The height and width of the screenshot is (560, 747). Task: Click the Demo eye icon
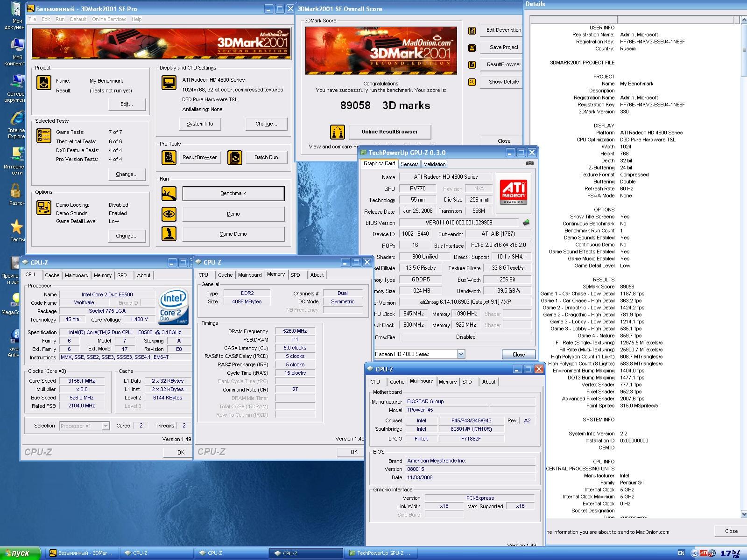click(x=169, y=214)
